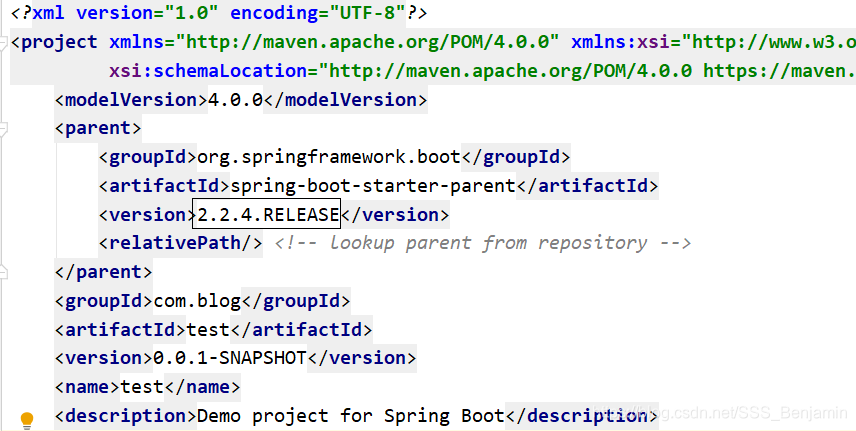This screenshot has height=431, width=856.
Task: Click the test value in name tag
Action: click(141, 387)
